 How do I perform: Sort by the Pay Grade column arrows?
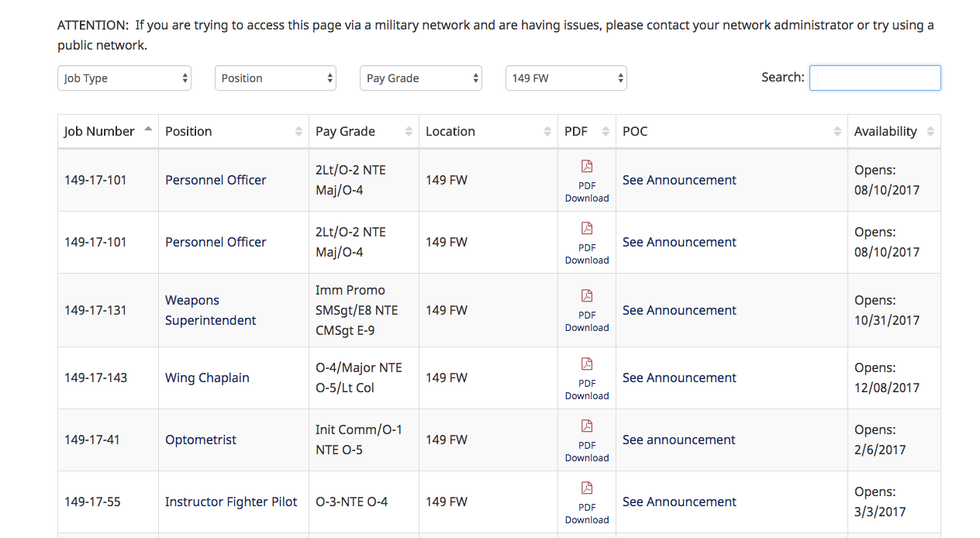coord(409,132)
